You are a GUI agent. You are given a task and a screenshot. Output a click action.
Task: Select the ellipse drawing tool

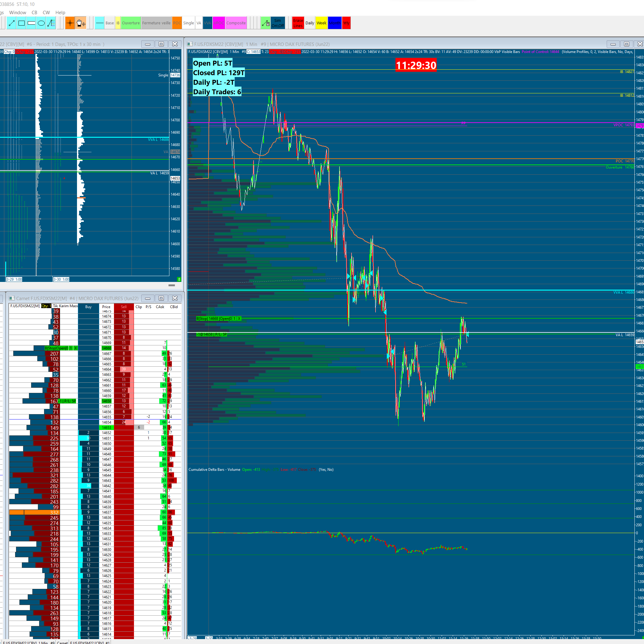point(41,23)
